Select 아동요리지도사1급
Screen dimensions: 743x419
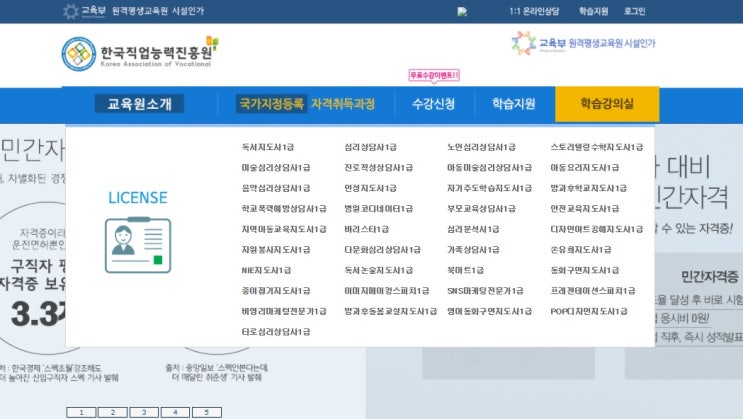coord(585,168)
